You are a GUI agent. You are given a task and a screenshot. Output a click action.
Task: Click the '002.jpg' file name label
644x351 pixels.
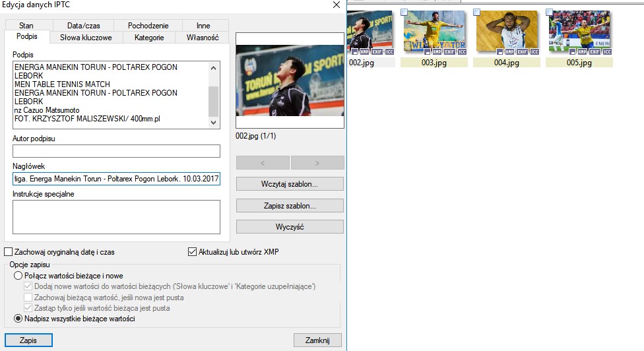point(362,63)
